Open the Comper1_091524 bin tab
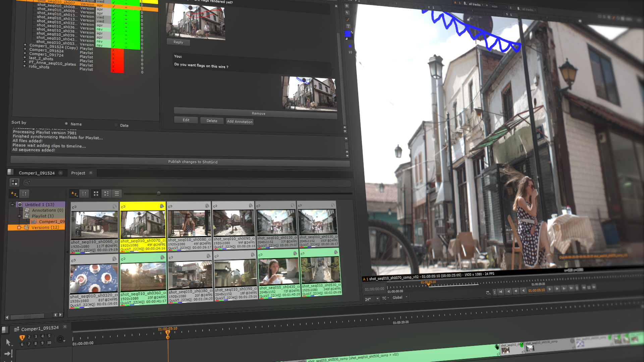This screenshot has height=362, width=644. [37, 173]
